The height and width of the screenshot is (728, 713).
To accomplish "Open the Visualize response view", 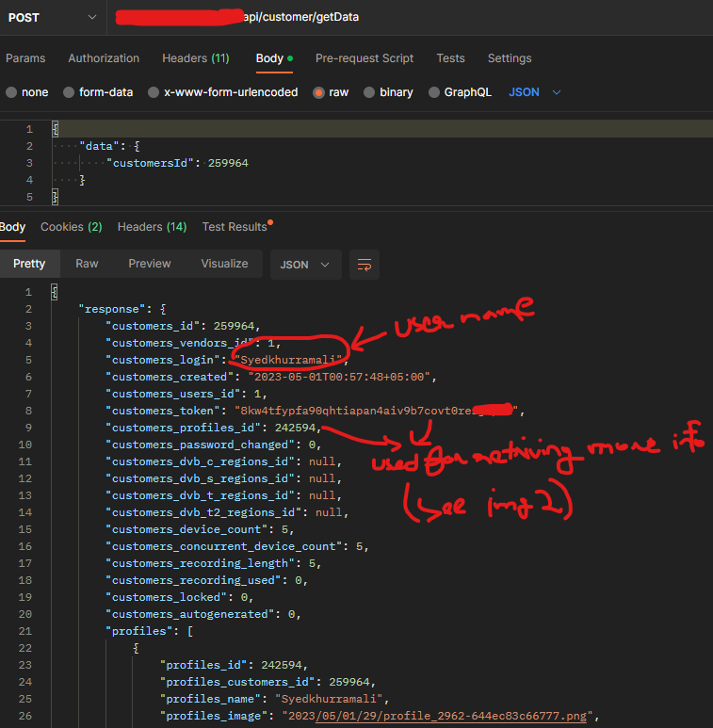I will 224,264.
